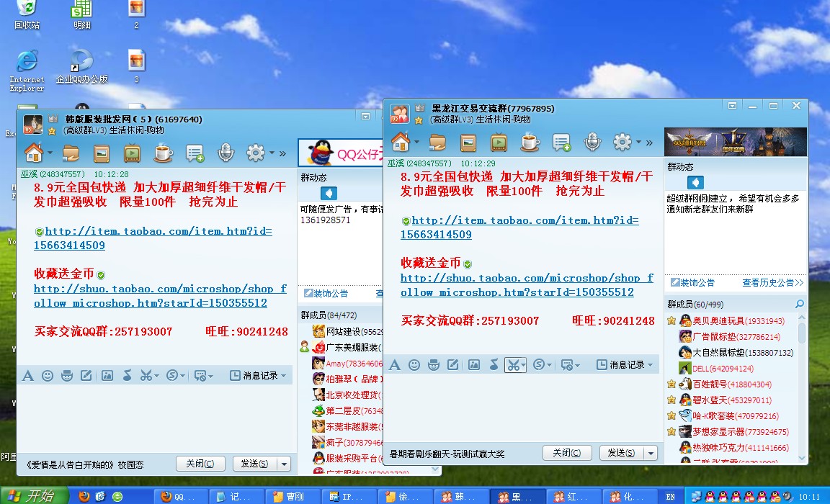Open item.taobao.com link in 黑龙江交易交流群 chat
Image resolution: width=830 pixels, height=504 pixels.
[x=519, y=228]
